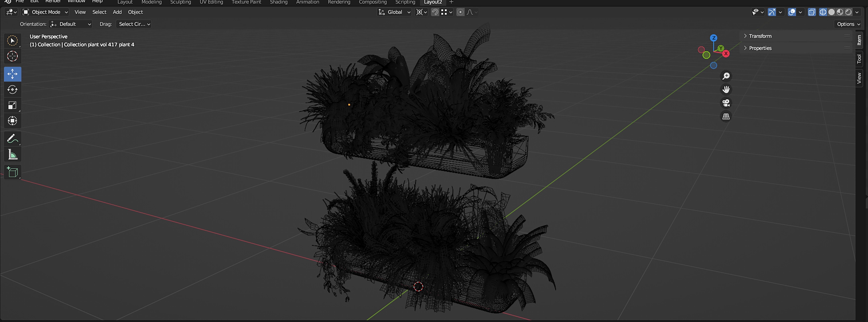Click the 3D cursor in the viewport

418,287
